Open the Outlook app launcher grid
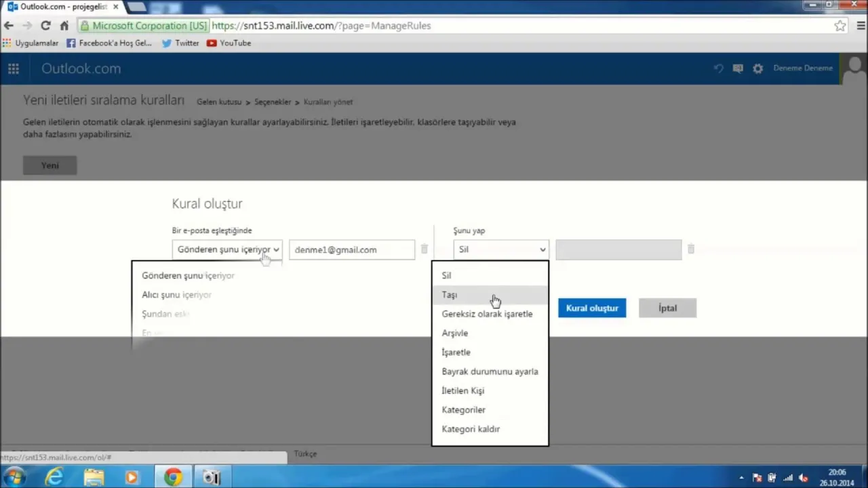This screenshot has width=868, height=488. (14, 68)
